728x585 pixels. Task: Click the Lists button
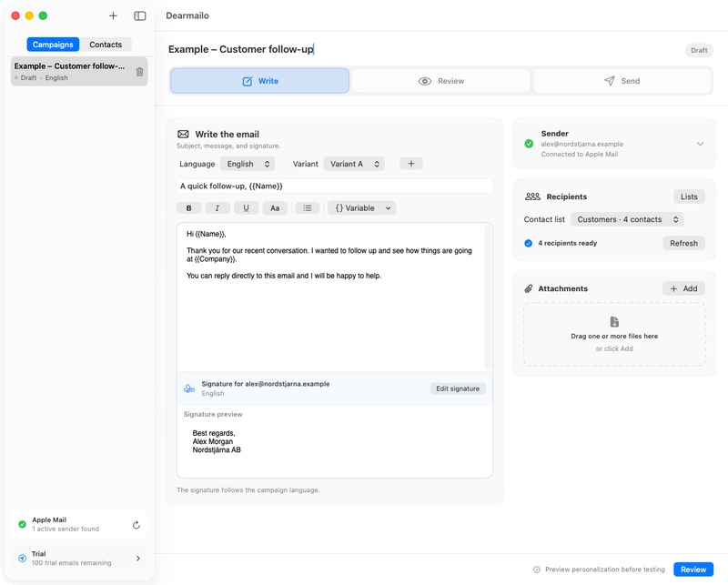tap(689, 197)
